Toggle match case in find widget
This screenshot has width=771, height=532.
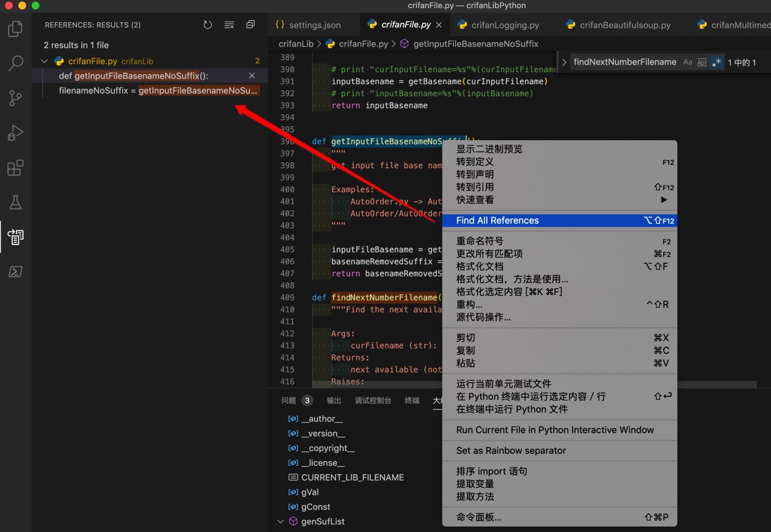(x=687, y=62)
